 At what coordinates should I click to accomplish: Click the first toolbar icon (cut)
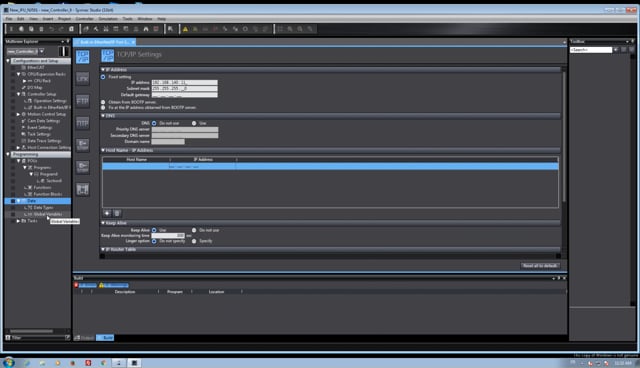point(11,29)
